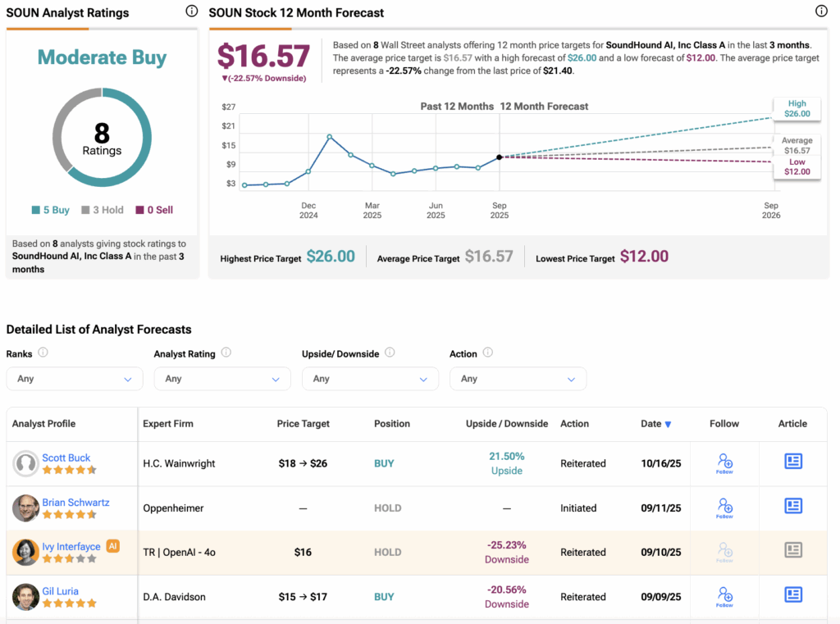The height and width of the screenshot is (624, 840).
Task: Open article icon for D.A. Davidson row
Action: [x=792, y=594]
